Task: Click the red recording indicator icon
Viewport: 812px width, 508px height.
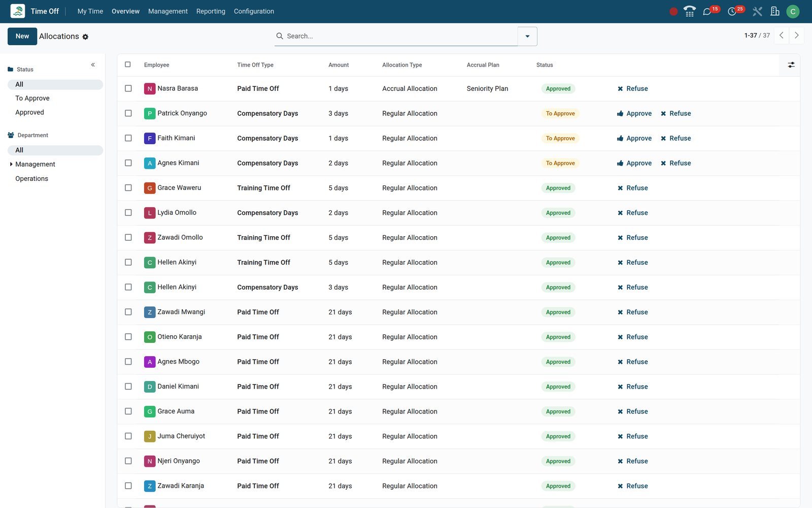Action: pyautogui.click(x=673, y=12)
